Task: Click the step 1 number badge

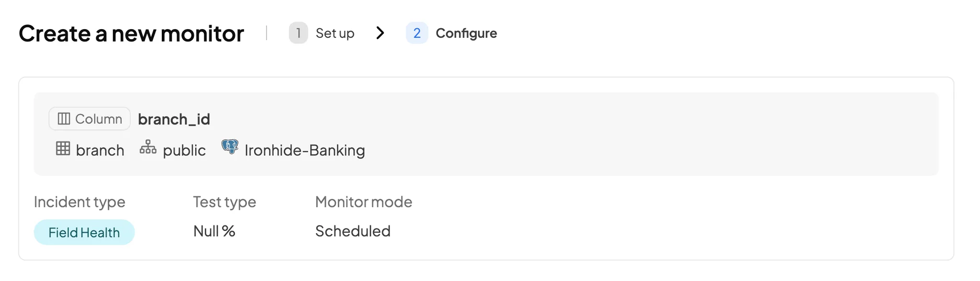Action: pyautogui.click(x=298, y=33)
